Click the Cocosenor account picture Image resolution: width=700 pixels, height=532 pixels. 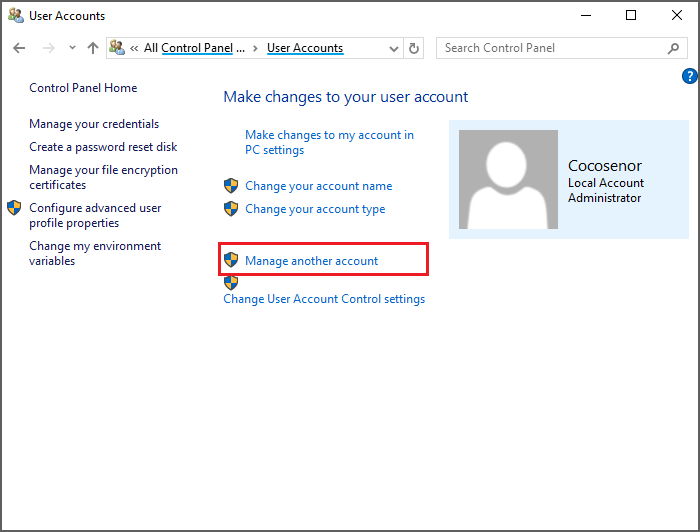[508, 179]
